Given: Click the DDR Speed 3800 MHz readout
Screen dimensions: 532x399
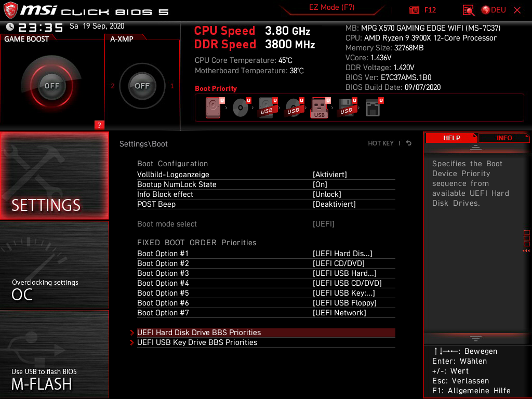Looking at the screenshot, I should (255, 45).
